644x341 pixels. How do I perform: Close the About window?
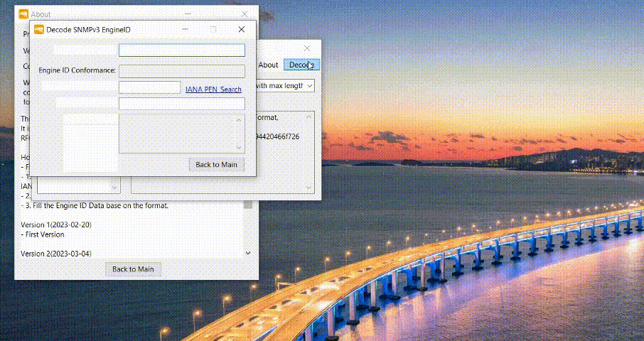[245, 14]
